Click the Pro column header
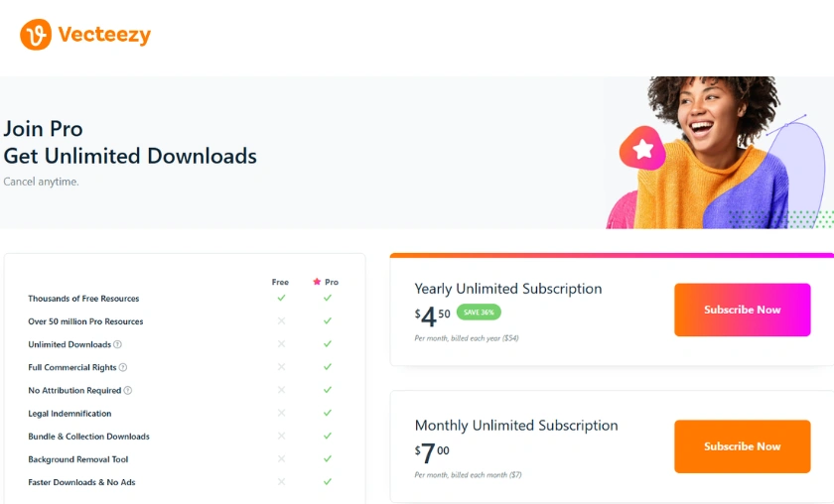The height and width of the screenshot is (504, 834). [x=332, y=282]
